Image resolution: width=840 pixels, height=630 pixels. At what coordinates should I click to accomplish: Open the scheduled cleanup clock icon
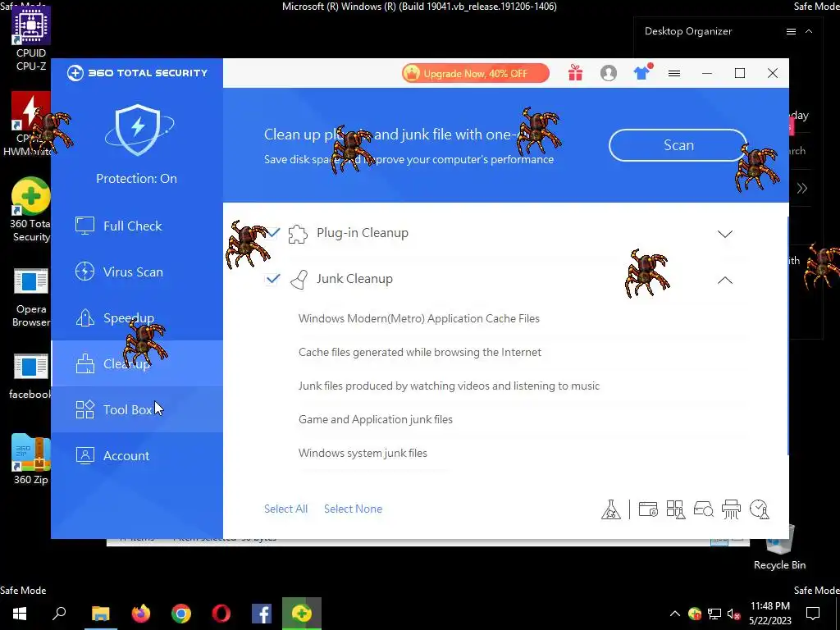tap(760, 509)
